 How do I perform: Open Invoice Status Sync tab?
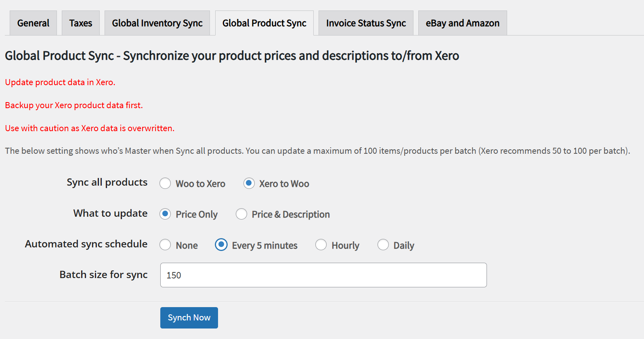pos(366,23)
